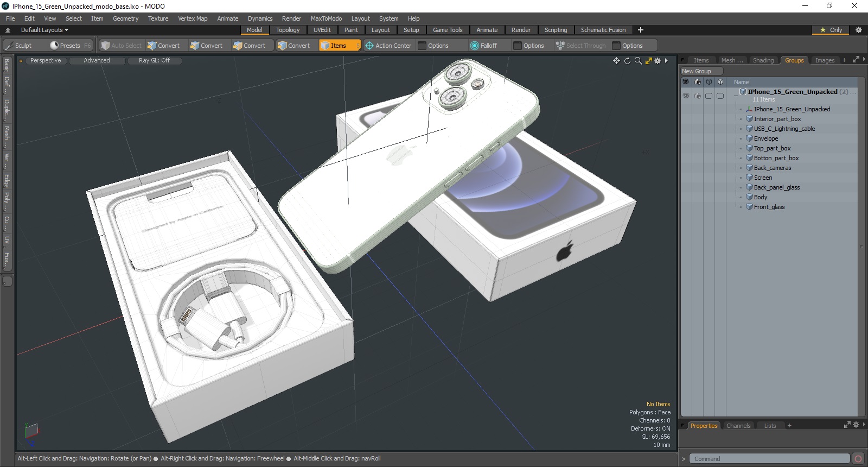Click the arrow at Properties panel end

(864, 425)
